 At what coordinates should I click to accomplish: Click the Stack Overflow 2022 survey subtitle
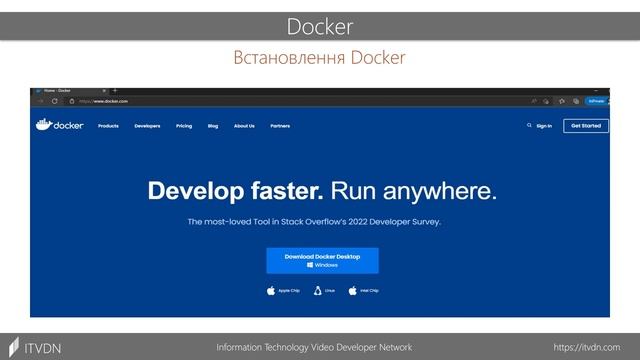point(314,222)
